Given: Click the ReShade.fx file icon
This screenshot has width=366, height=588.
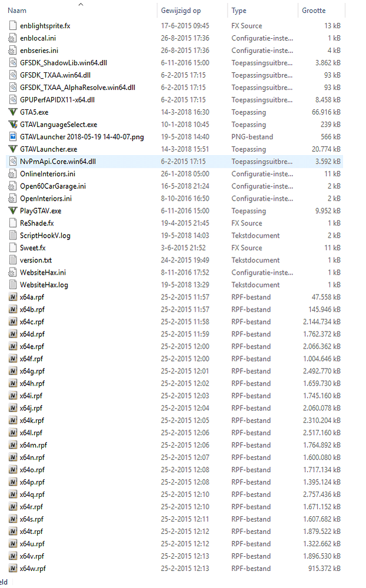Looking at the screenshot, I should (13, 223).
